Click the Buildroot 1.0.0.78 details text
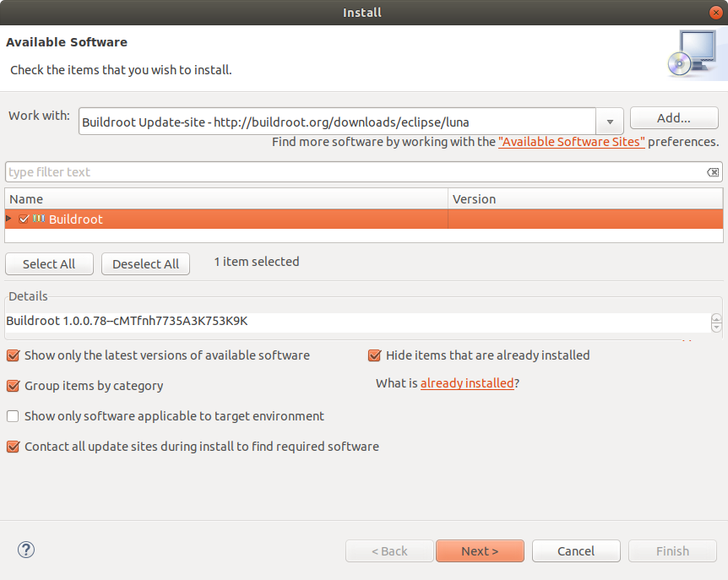Image resolution: width=728 pixels, height=580 pixels. (x=128, y=321)
